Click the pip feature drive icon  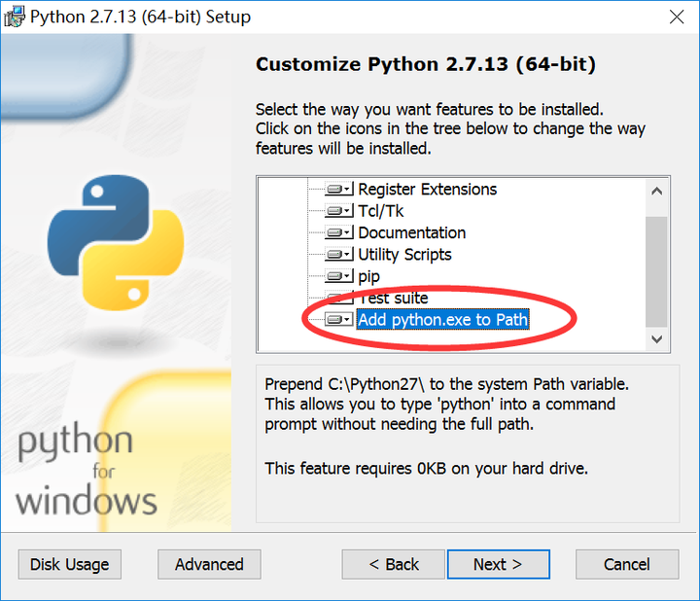pyautogui.click(x=339, y=277)
